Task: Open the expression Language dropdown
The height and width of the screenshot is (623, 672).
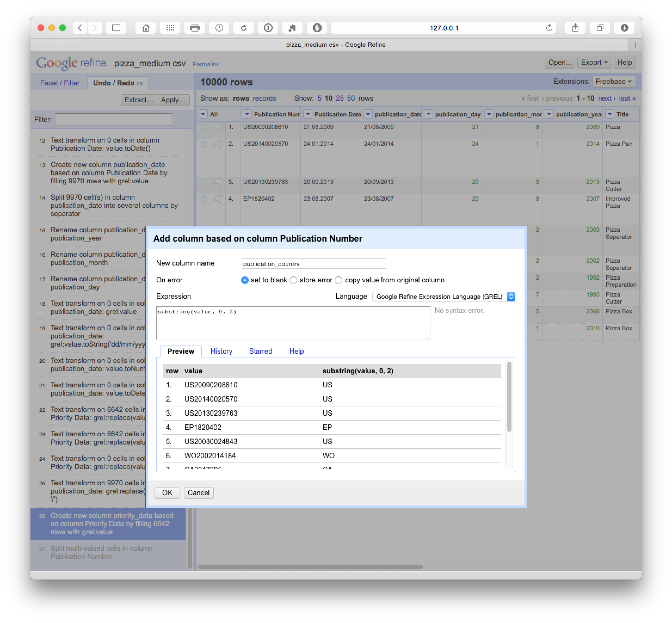Action: 443,297
